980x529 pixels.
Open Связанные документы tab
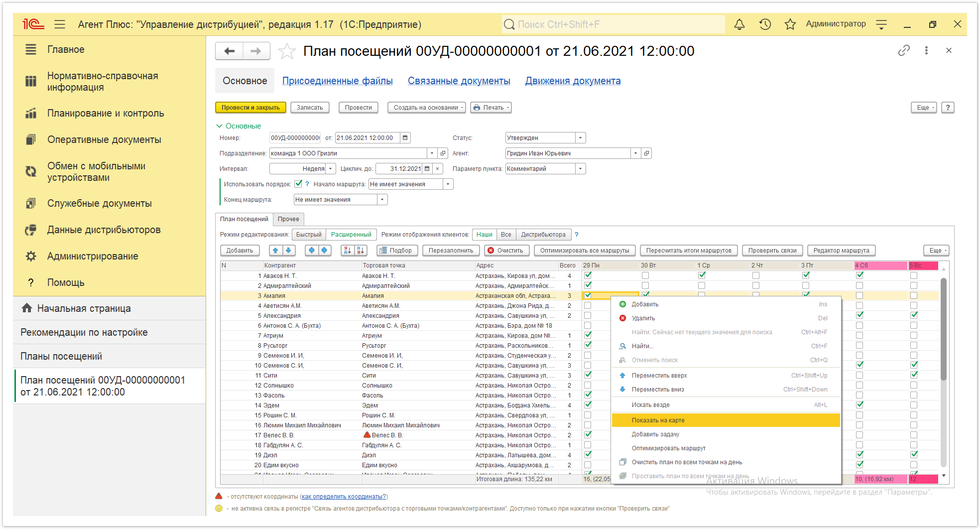[x=459, y=81]
